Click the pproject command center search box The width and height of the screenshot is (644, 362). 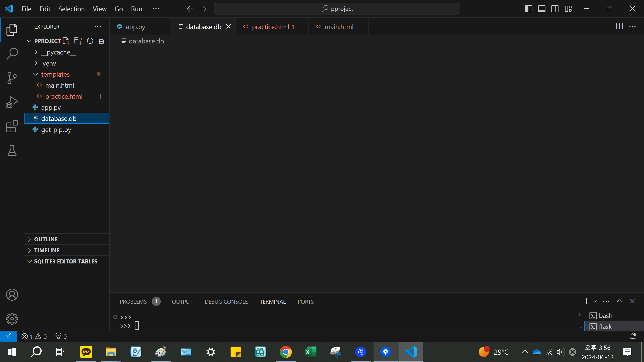click(x=336, y=9)
